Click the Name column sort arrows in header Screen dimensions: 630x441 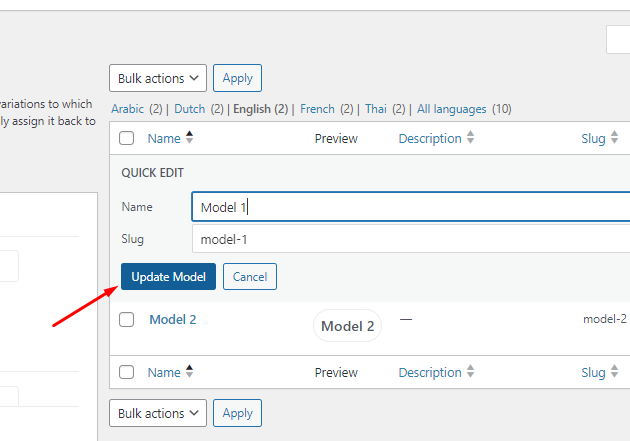[x=190, y=138]
